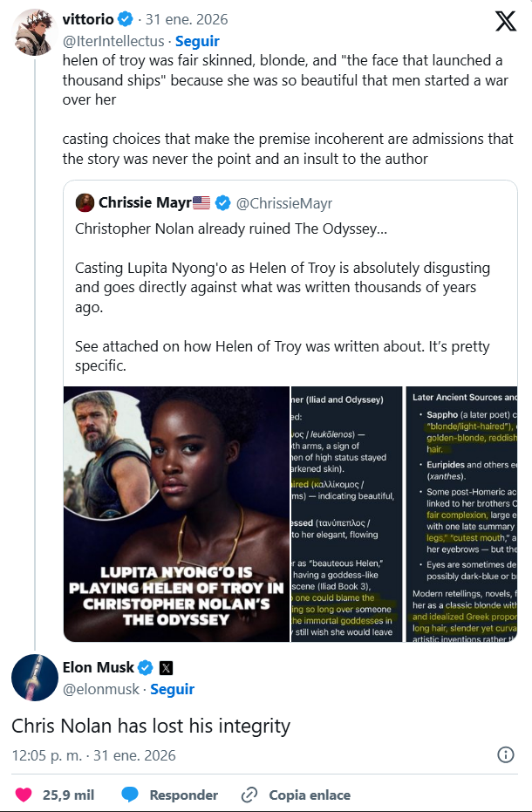Click Elon Musk's verified checkmark badge
The image size is (532, 812).
[x=146, y=667]
